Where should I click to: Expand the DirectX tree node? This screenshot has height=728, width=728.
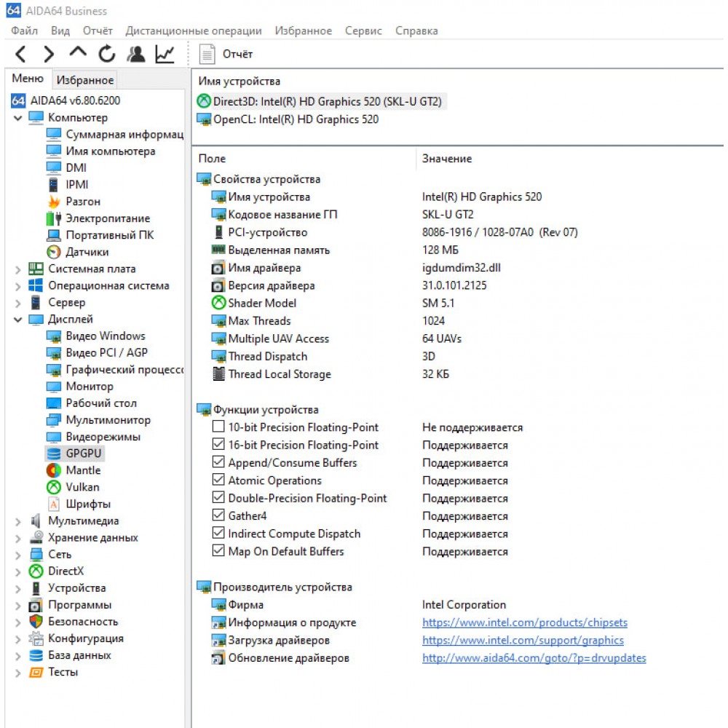pyautogui.click(x=18, y=572)
